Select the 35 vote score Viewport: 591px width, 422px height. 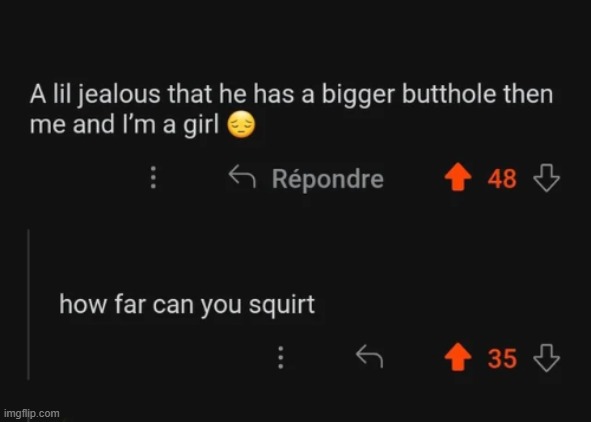[x=502, y=358]
